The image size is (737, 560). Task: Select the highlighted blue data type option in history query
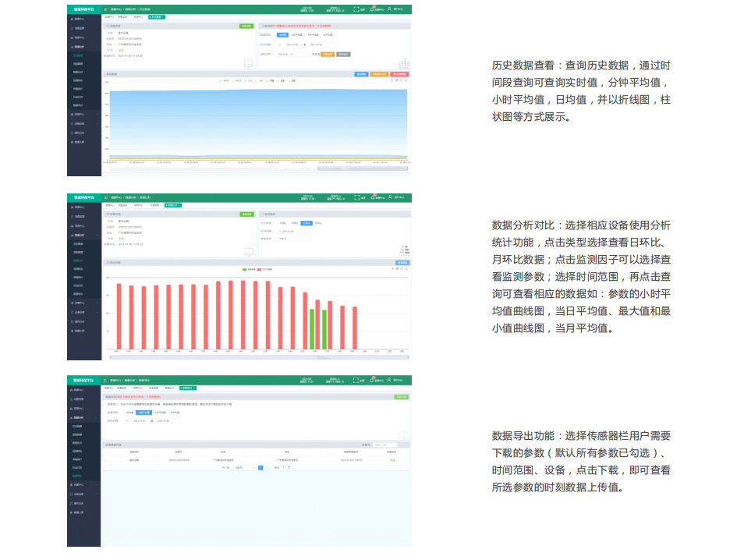point(282,35)
